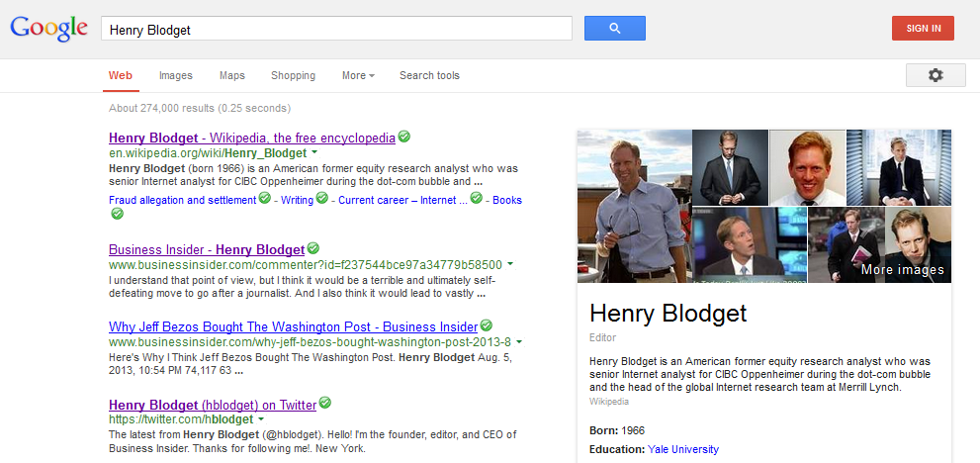Open the settings gear menu
This screenshot has height=463, width=980.
pyautogui.click(x=935, y=75)
